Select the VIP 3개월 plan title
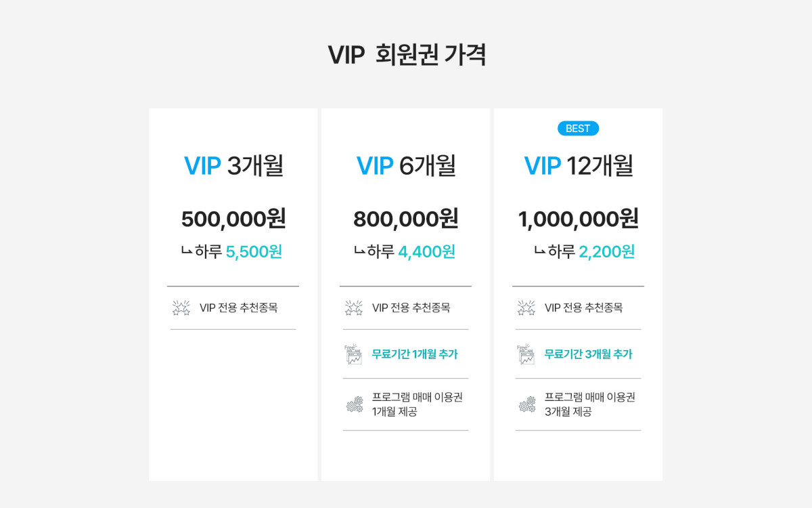 point(233,166)
